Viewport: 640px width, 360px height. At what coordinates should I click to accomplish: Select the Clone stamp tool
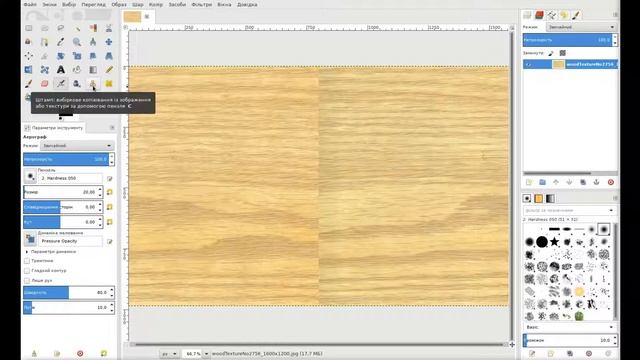(93, 84)
